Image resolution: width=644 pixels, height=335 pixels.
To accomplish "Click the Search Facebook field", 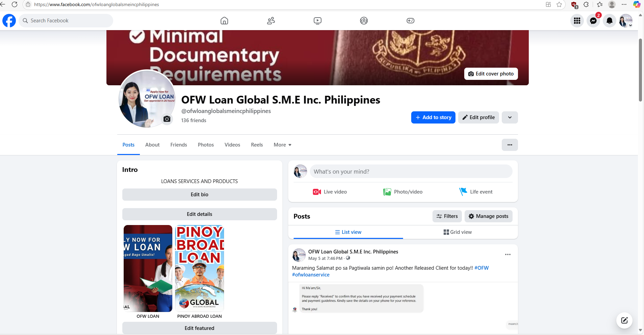I will (x=66, y=21).
